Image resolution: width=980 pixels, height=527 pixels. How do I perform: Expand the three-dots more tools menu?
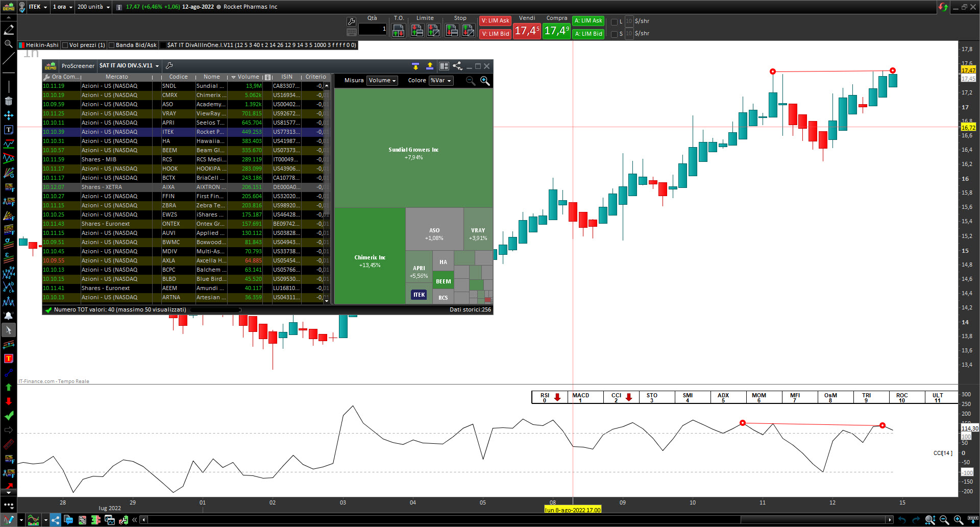click(9, 506)
